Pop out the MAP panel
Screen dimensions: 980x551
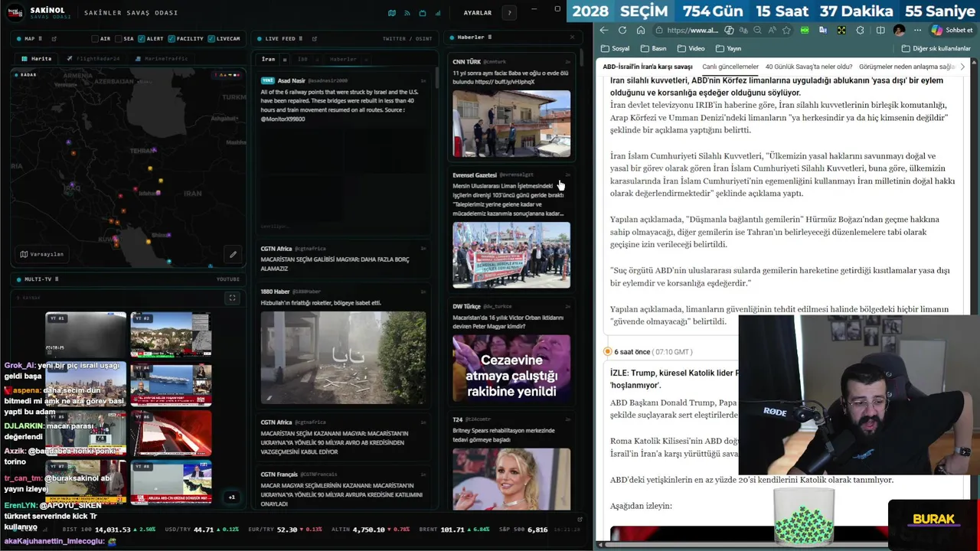pos(54,38)
